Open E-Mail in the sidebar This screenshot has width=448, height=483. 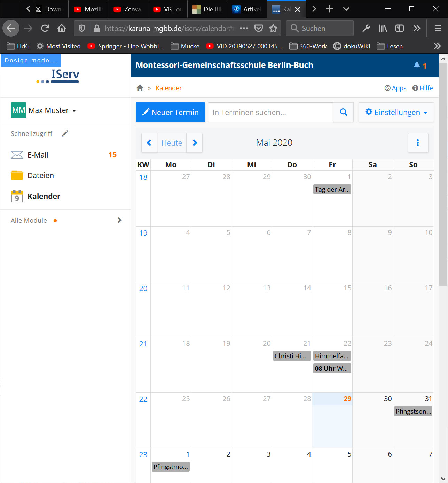point(65,155)
